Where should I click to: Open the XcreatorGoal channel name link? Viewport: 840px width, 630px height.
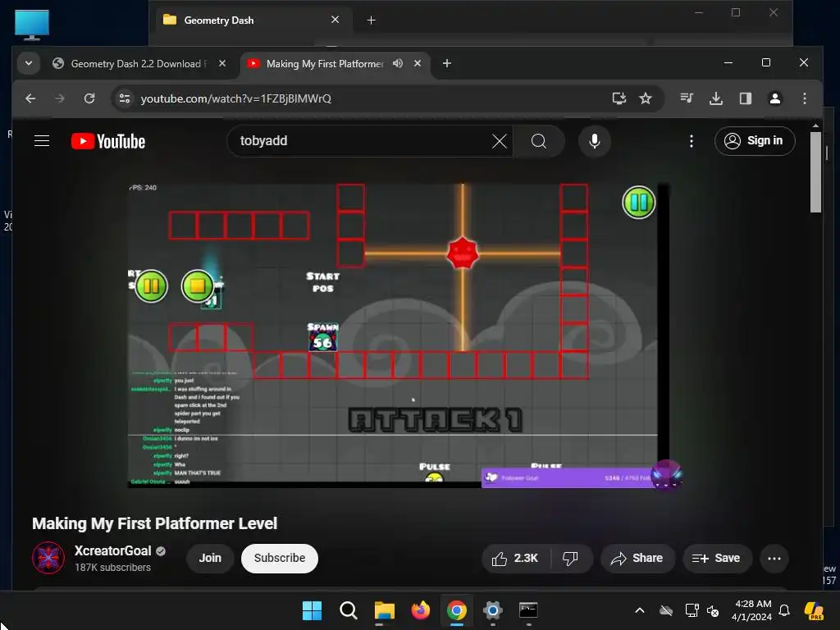[x=112, y=550]
